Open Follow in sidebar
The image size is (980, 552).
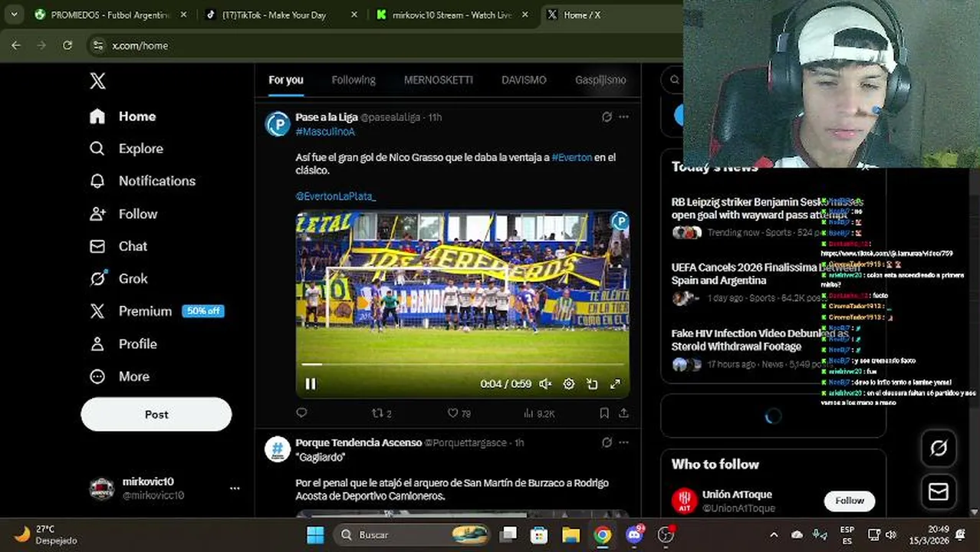pos(123,214)
